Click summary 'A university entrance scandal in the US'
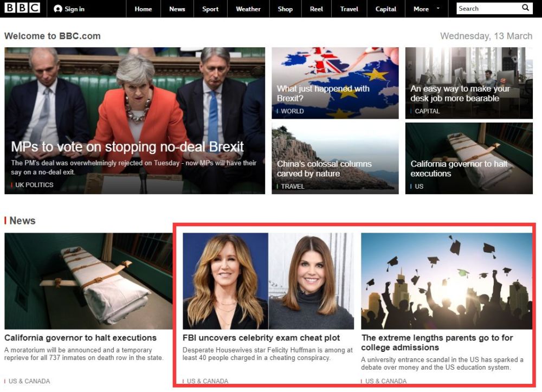542x392 pixels. coord(442,364)
